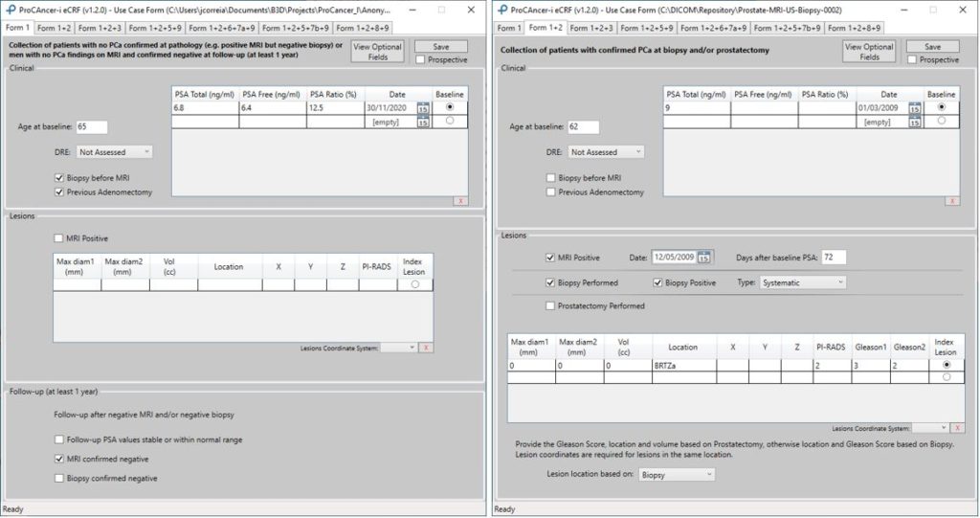The width and height of the screenshot is (980, 518).
Task: Expand the biopsy Type Systematic dropdown
Action: coord(803,283)
